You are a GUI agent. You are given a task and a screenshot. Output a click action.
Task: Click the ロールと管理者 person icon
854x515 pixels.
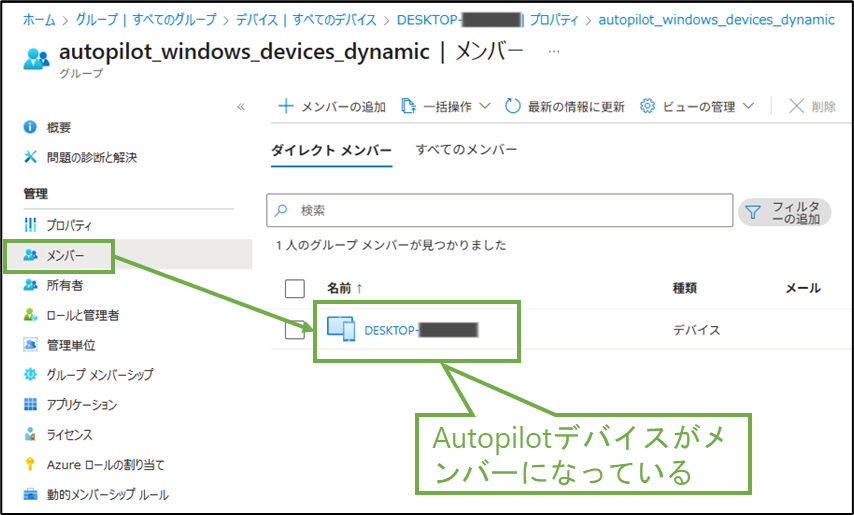pyautogui.click(x=30, y=315)
